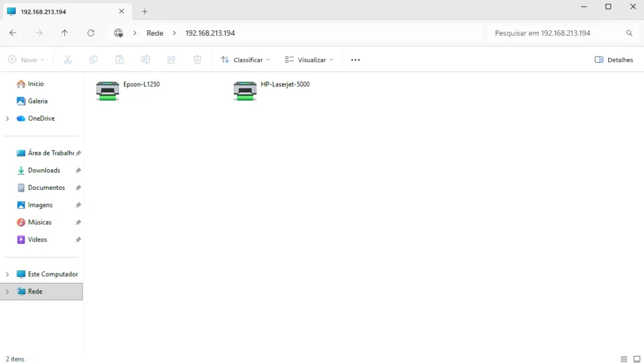Select the 192.168.213.194 tab
The image size is (644, 364).
[67, 11]
